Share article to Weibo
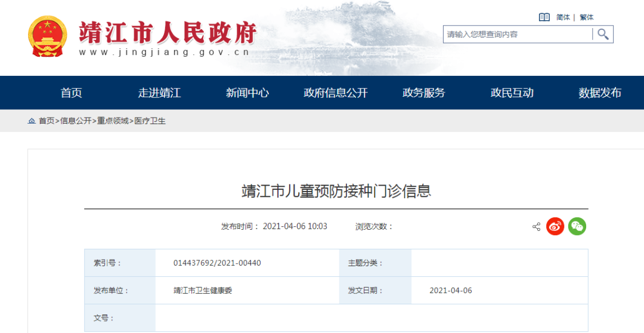Screen dimensions: 644x333 (555, 227)
